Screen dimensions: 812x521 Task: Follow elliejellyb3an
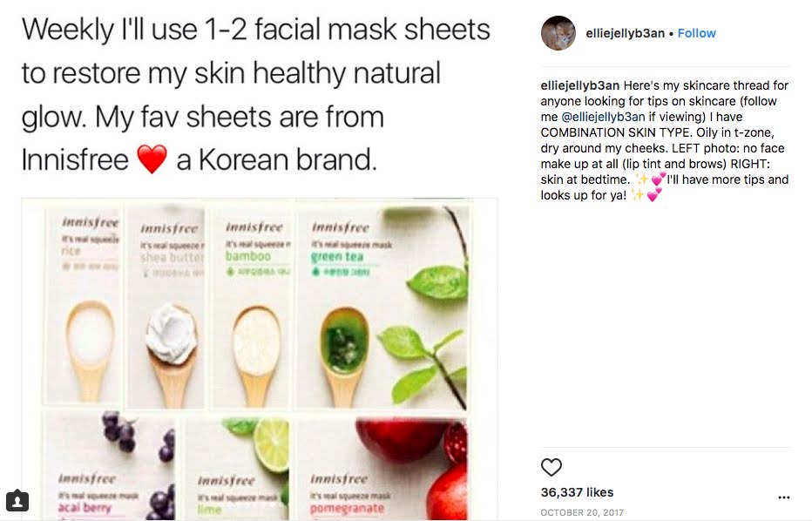(696, 33)
